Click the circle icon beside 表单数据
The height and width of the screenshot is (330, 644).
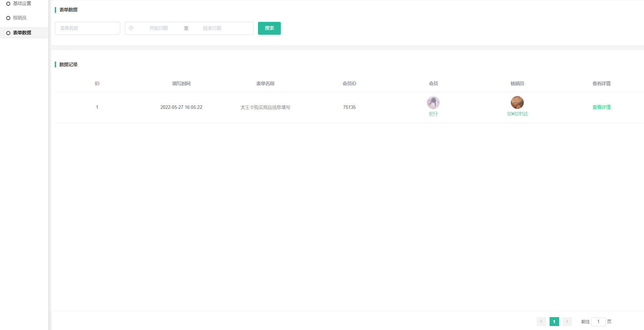tap(8, 33)
